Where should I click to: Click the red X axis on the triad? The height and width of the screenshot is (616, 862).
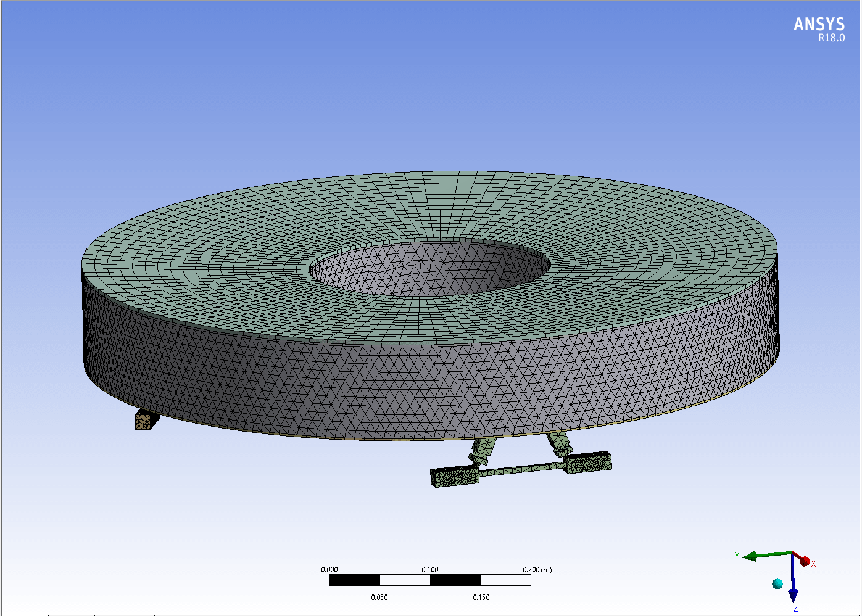click(x=805, y=561)
